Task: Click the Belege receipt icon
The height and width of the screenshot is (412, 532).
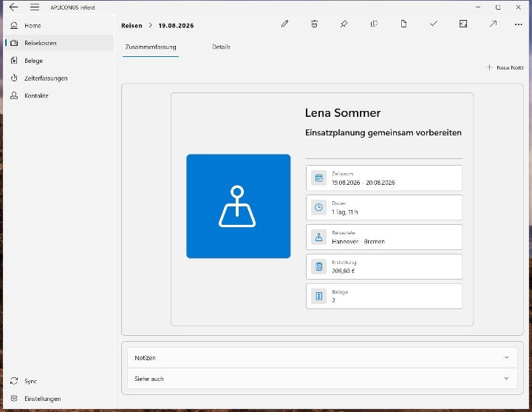Action: tap(14, 61)
